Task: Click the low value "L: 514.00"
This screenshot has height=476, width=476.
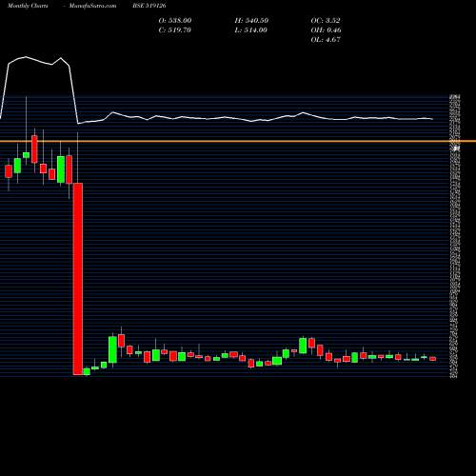Action: tap(251, 30)
